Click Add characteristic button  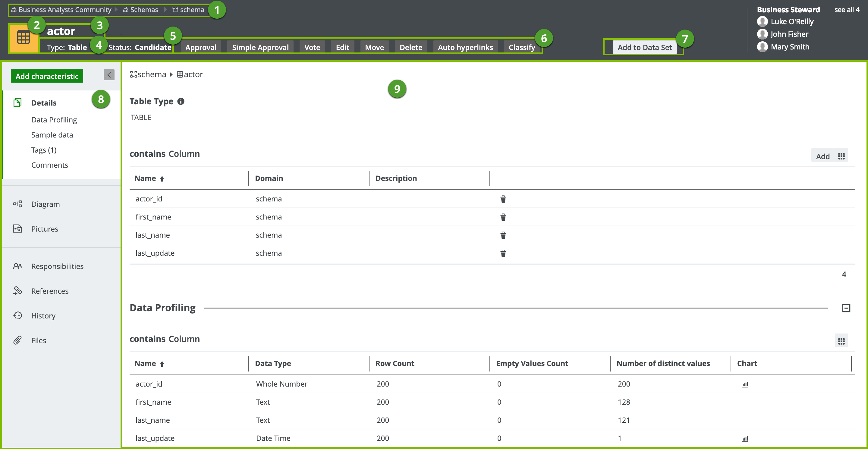[47, 76]
